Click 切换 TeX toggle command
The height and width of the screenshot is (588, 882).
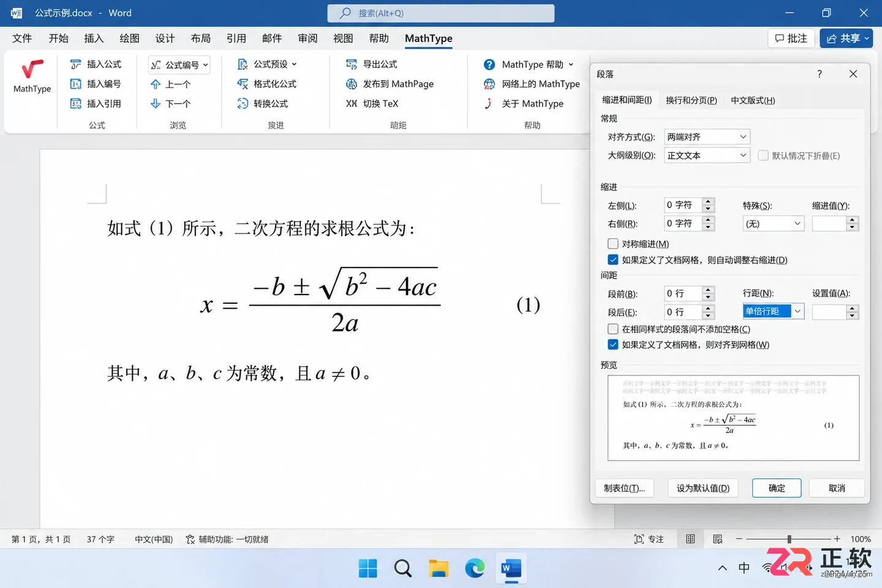point(372,104)
